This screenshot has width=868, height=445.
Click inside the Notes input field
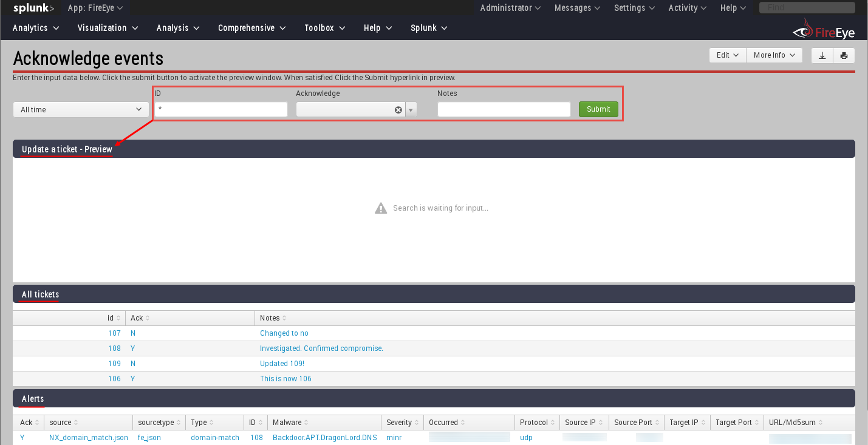click(x=504, y=109)
